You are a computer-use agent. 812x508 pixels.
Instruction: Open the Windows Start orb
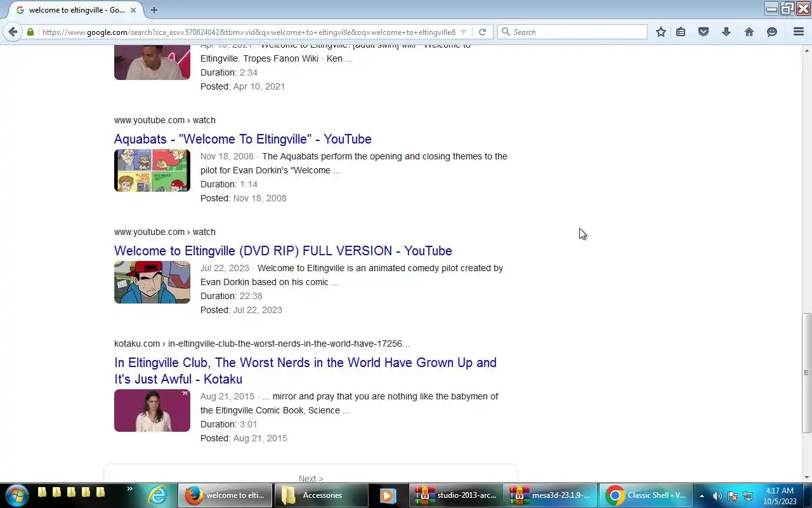[x=17, y=495]
